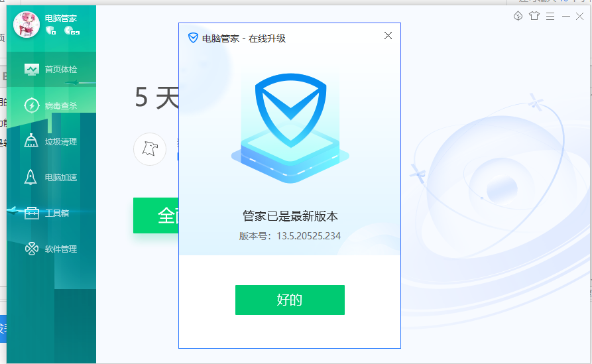Close the 在线升级 upgrade dialog
Image resolution: width=592 pixels, height=364 pixels.
(x=388, y=36)
